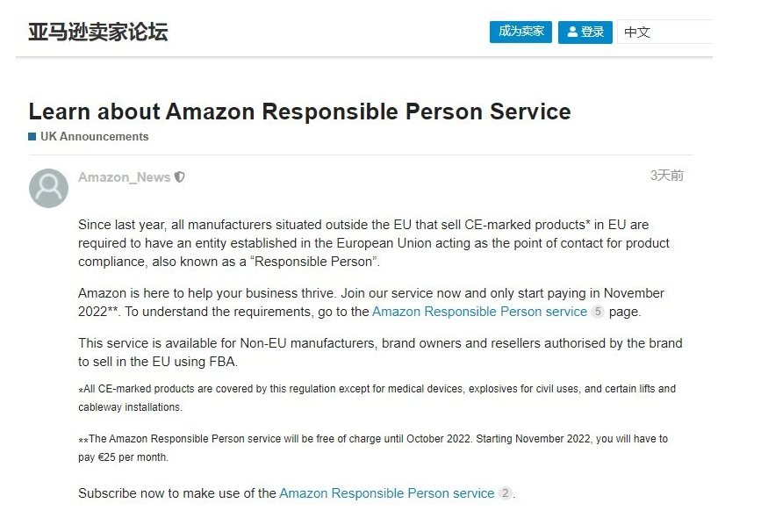The image size is (768, 532).
Task: Click the moderator shield icon beside Amazon_News
Action: [x=180, y=176]
